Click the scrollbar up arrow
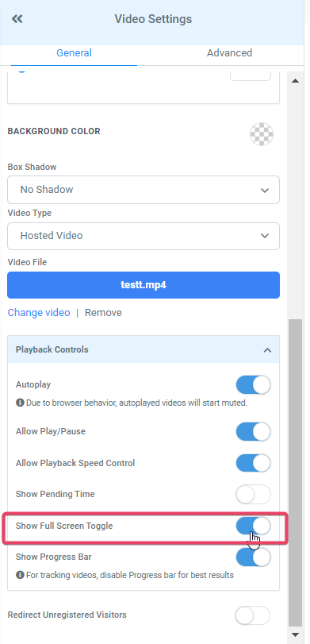 [x=295, y=81]
